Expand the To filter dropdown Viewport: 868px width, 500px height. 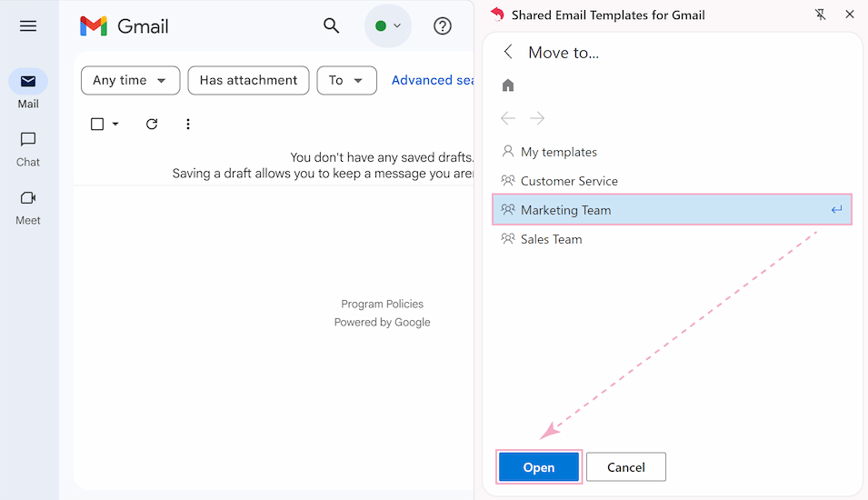pyautogui.click(x=347, y=80)
